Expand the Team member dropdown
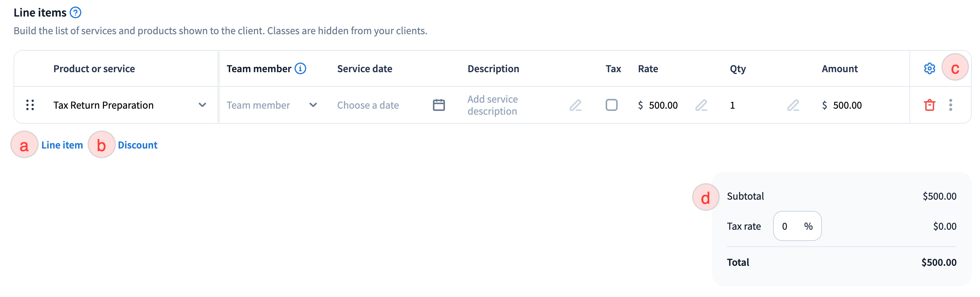Image resolution: width=980 pixels, height=297 pixels. coord(313,105)
